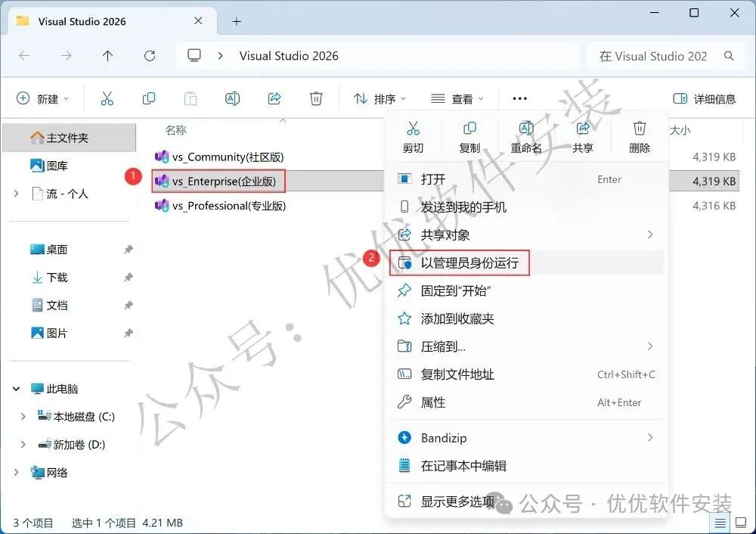Expand address bar path chevron
The image size is (756, 534).
pos(220,56)
